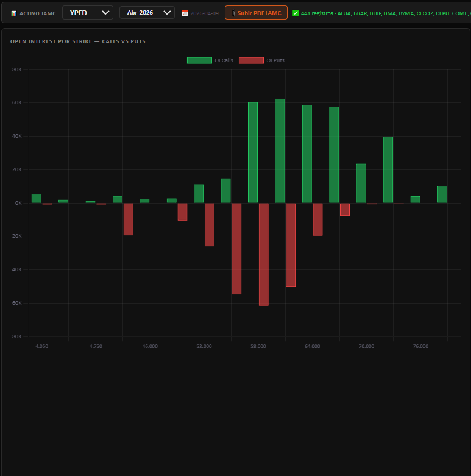Image resolution: width=471 pixels, height=476 pixels.
Task: Select the green calls bar at strike 4.050
Action: (37, 198)
